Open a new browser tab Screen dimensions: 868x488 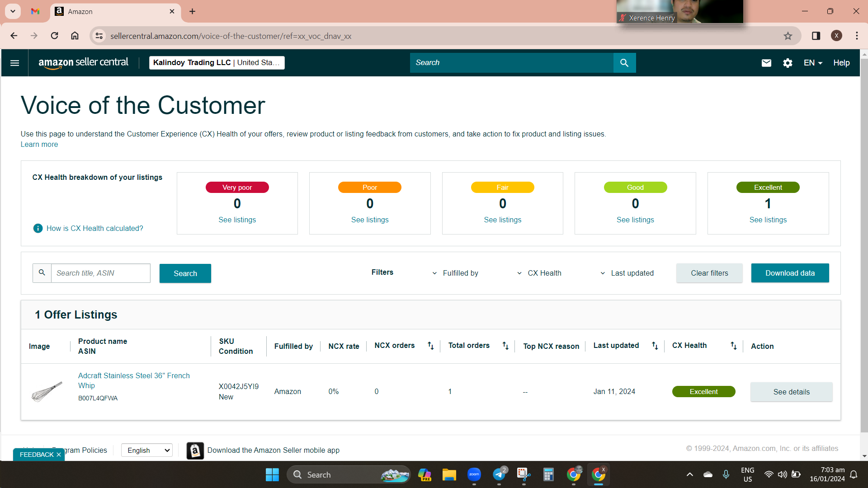click(x=193, y=11)
